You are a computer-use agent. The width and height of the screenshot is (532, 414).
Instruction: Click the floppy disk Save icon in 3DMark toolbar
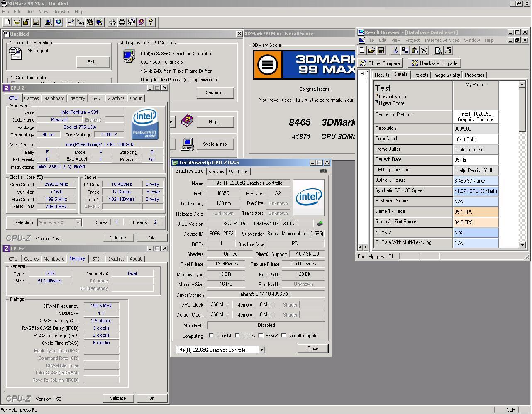36,22
